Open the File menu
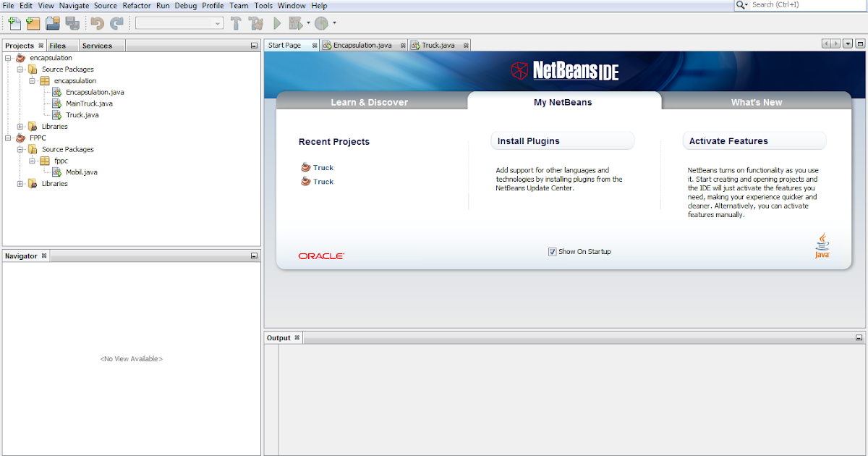This screenshot has width=868, height=456. click(9, 5)
